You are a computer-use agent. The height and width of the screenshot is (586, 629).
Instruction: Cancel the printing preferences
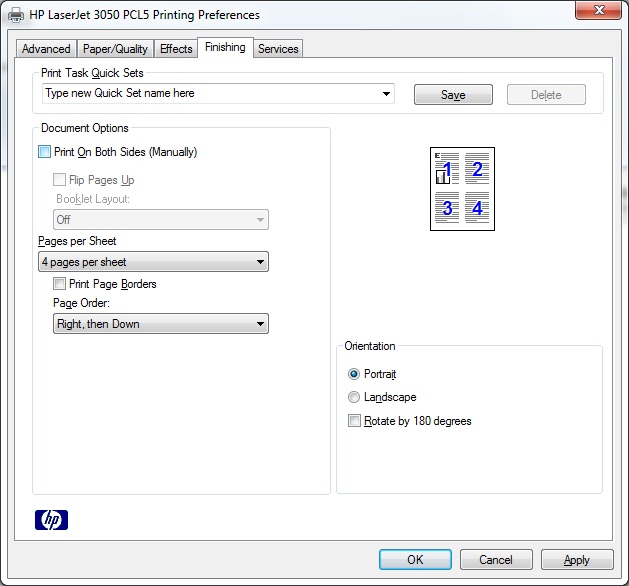click(496, 560)
